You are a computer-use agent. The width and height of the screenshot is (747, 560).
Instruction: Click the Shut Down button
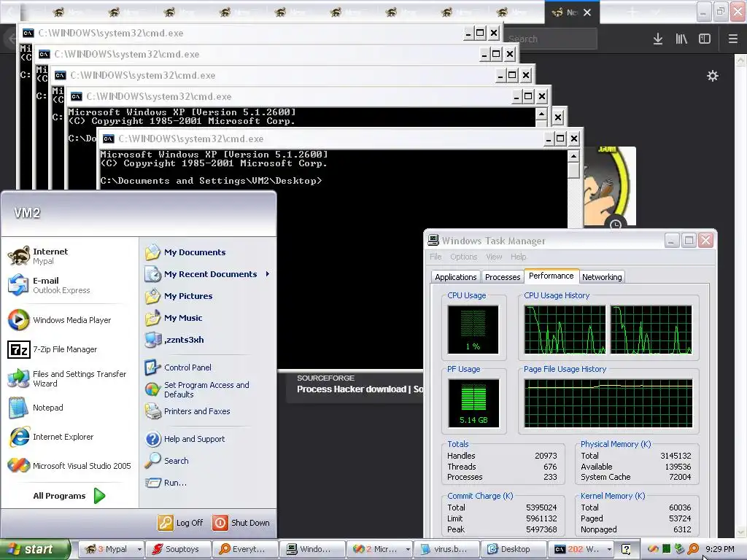pyautogui.click(x=241, y=523)
